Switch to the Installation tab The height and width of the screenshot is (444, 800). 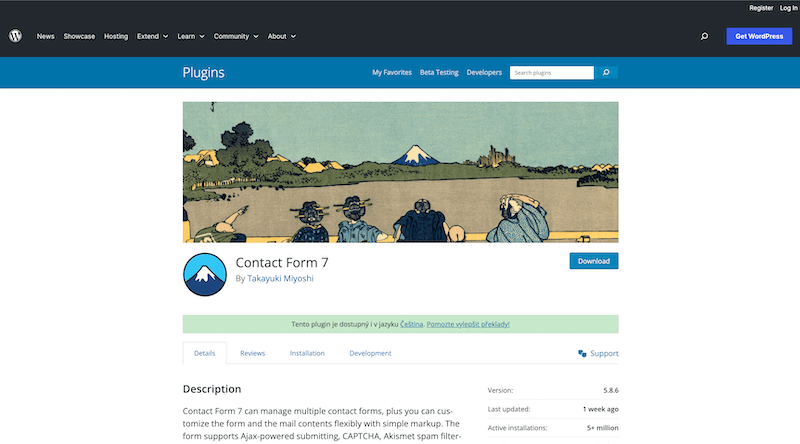307,353
